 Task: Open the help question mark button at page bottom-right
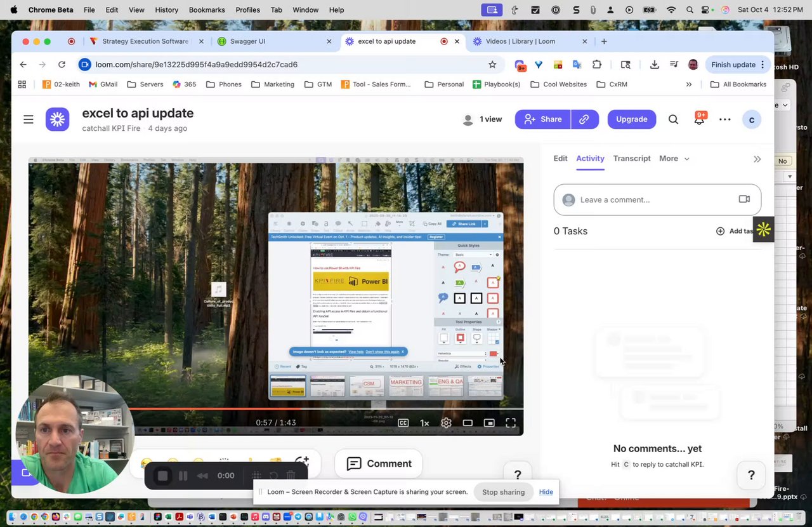[751, 475]
